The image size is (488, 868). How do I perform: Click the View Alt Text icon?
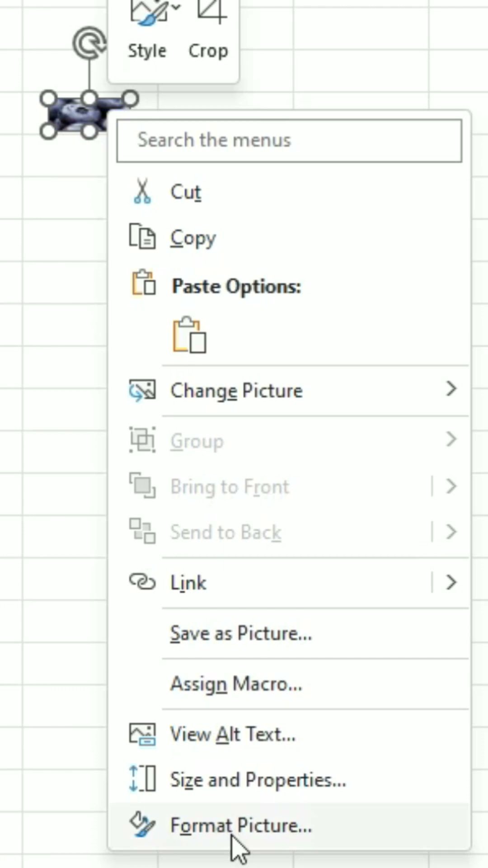(x=142, y=734)
